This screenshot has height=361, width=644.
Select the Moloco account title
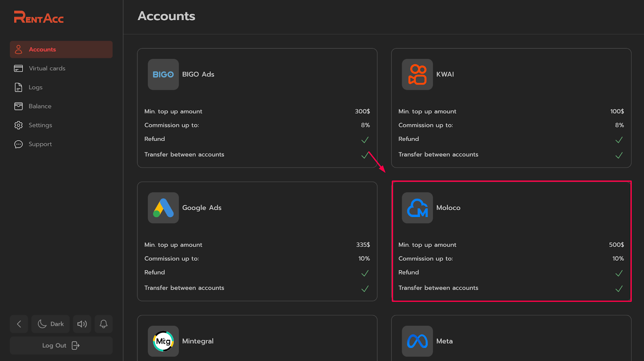pos(448,208)
